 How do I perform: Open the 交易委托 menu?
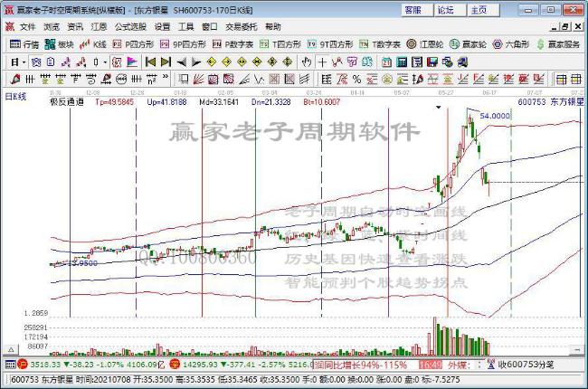[x=242, y=27]
